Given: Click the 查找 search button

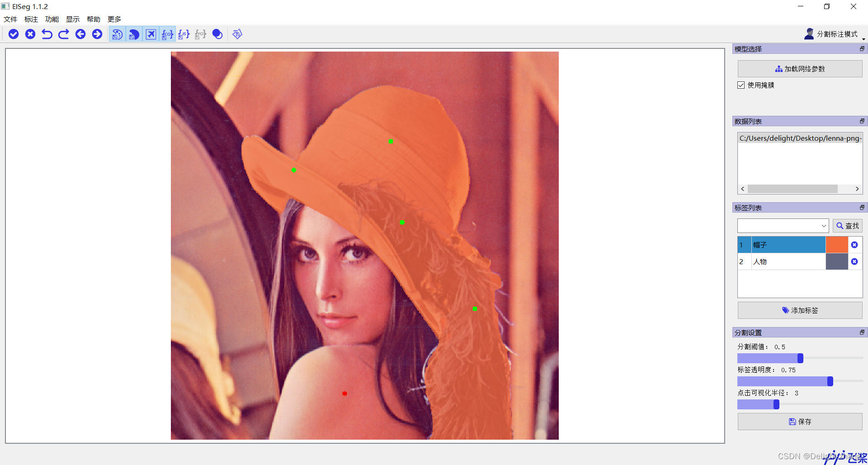Looking at the screenshot, I should pos(847,226).
